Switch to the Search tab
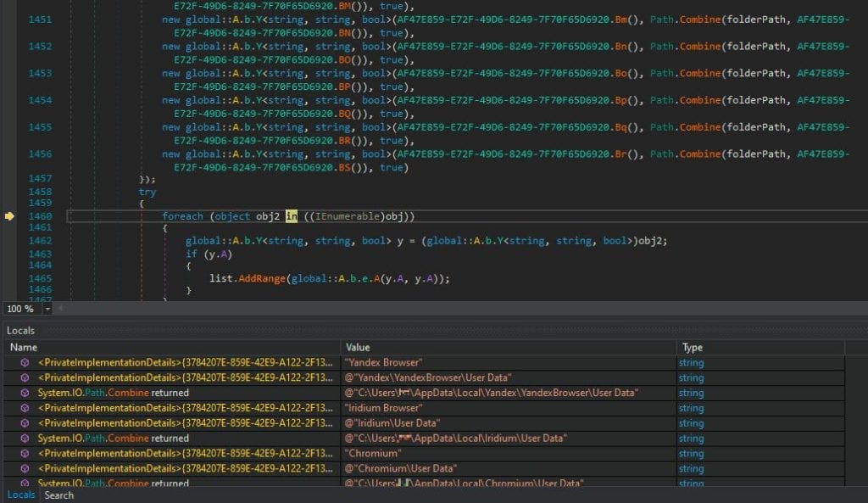This screenshot has width=868, height=503. [x=58, y=495]
